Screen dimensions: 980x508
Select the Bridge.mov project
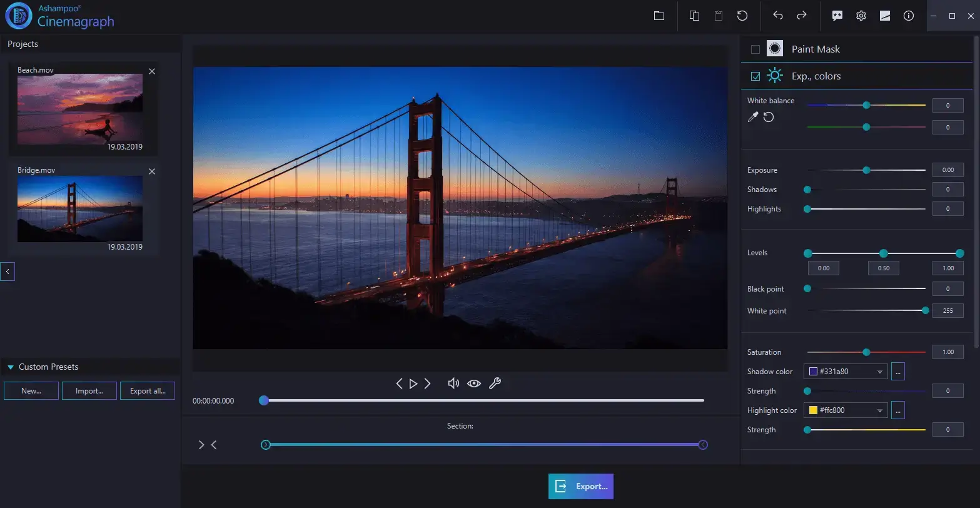(80, 209)
